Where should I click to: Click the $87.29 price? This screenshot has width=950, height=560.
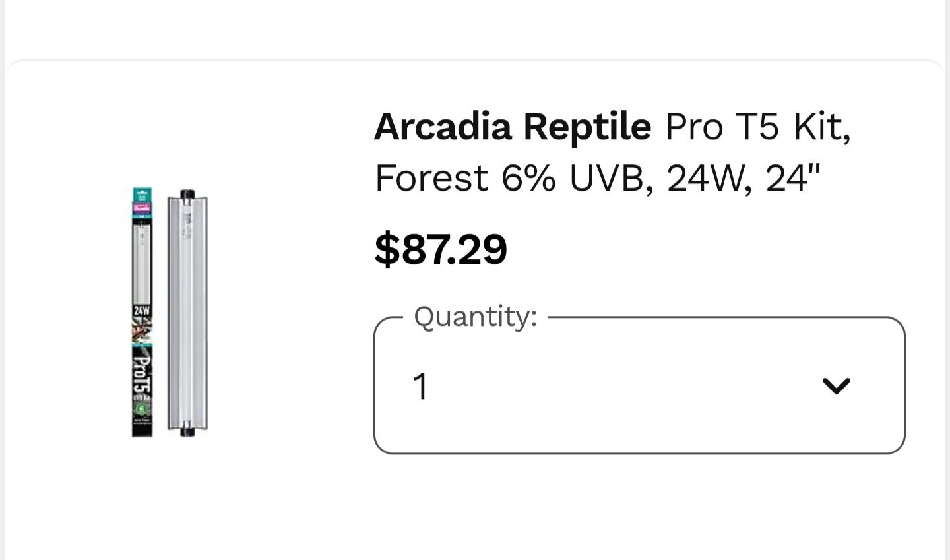[x=440, y=249]
